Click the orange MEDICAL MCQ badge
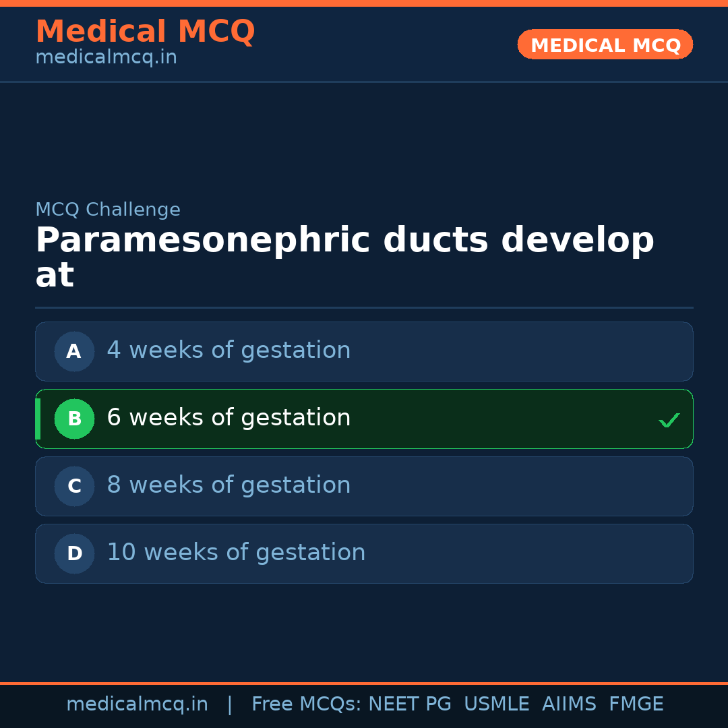 pyautogui.click(x=605, y=44)
